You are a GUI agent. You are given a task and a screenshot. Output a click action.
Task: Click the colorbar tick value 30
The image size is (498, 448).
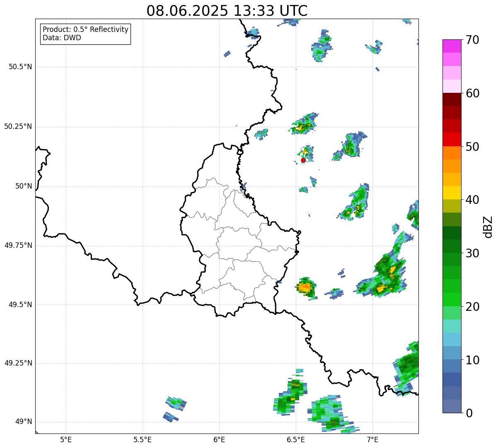pyautogui.click(x=473, y=253)
